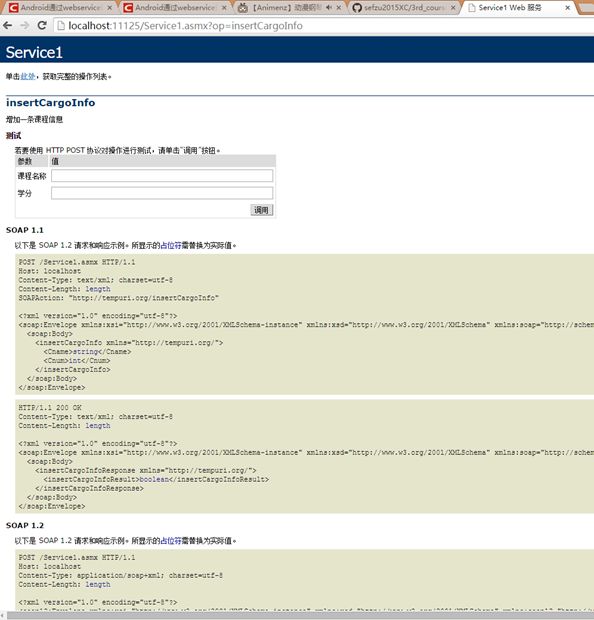Screen dimensions: 594x620
Task: Switch to the Animenz tab
Action: click(287, 8)
